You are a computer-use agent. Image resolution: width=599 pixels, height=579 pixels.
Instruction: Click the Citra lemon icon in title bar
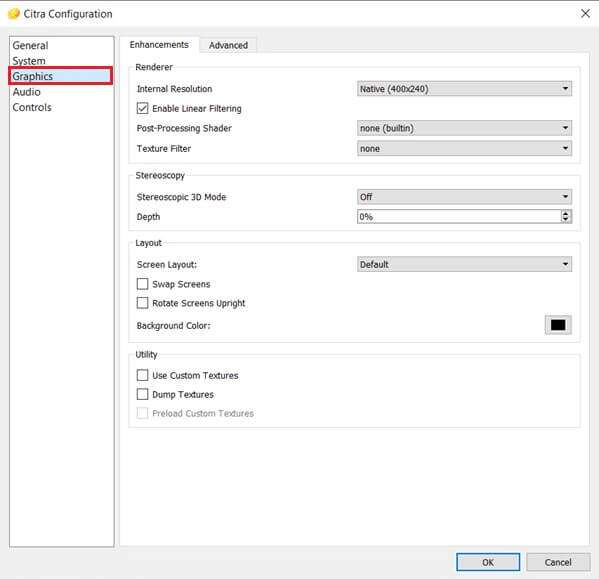[x=14, y=14]
